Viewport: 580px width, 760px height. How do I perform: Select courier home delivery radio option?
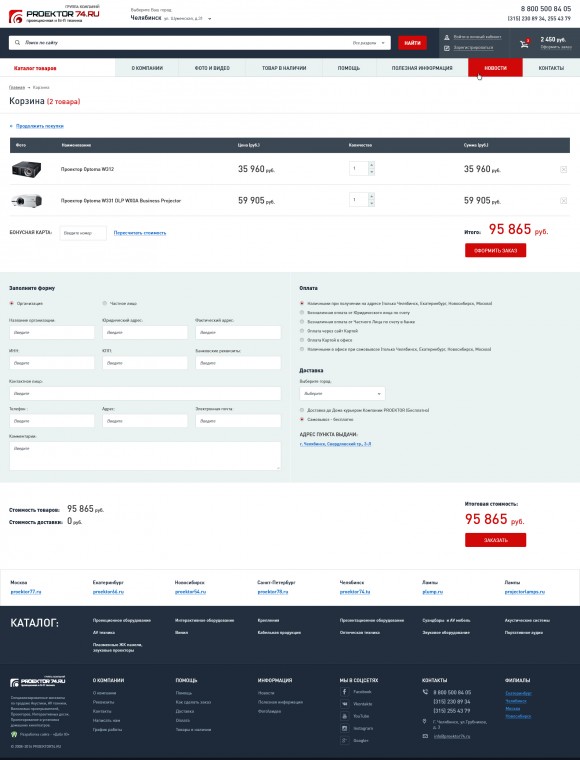pos(302,410)
